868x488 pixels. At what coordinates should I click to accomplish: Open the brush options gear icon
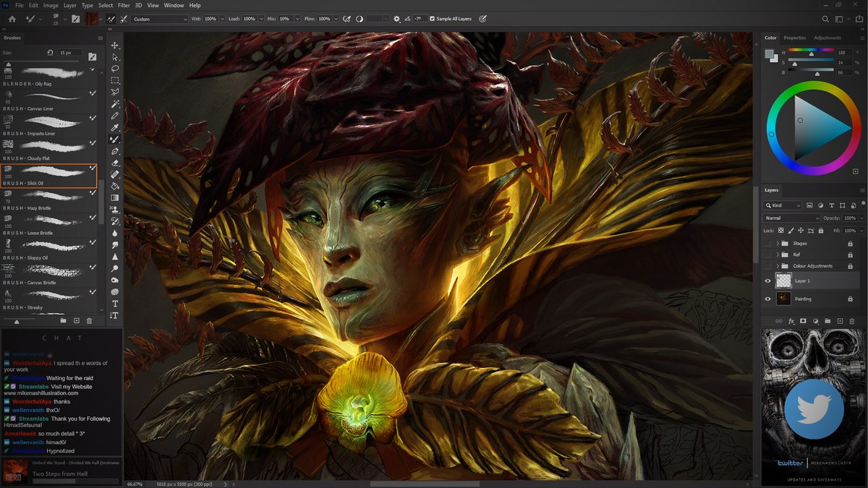click(x=396, y=19)
